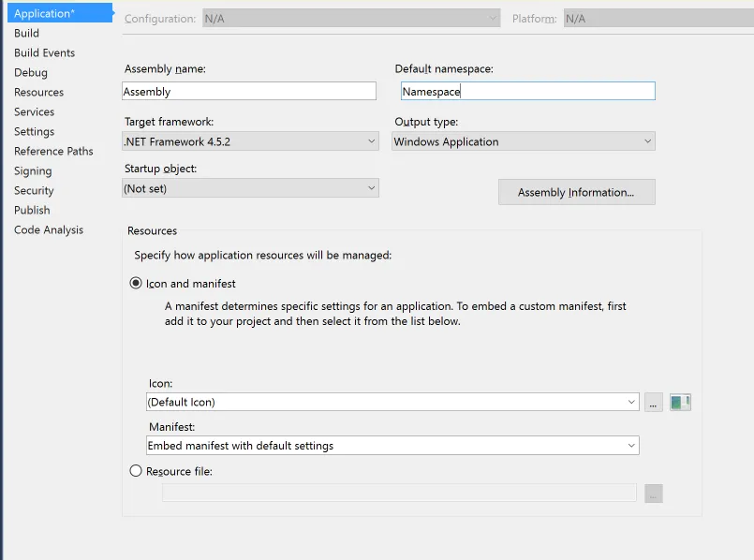
Task: Go to the Debug tab
Action: click(31, 73)
